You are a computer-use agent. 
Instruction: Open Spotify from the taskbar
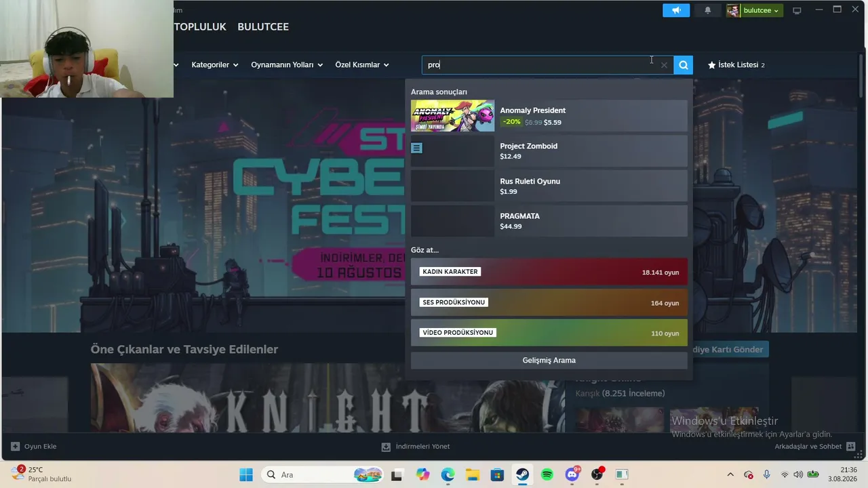pos(547,474)
